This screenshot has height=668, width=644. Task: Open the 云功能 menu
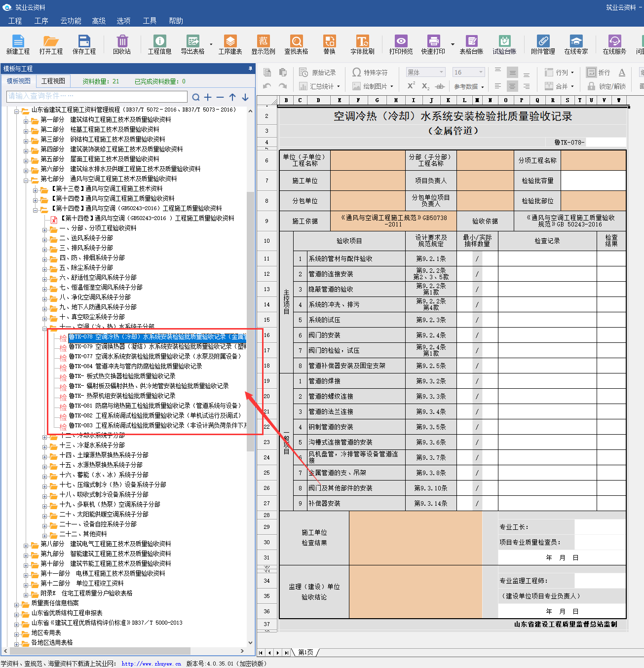[71, 21]
